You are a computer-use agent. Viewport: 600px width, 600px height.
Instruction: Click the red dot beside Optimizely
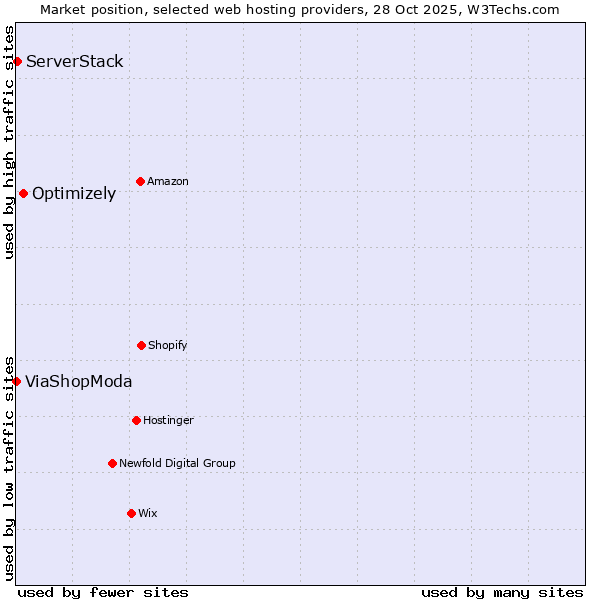coord(23,194)
